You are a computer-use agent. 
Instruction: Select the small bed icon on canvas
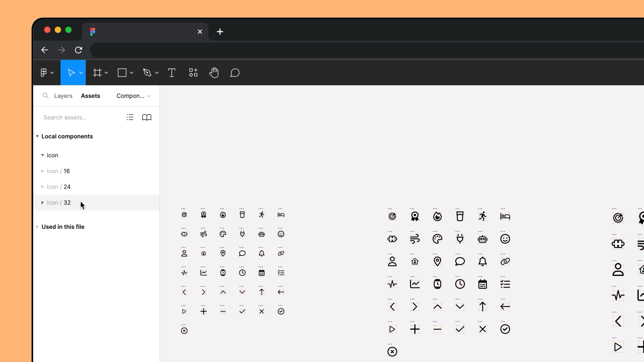pos(281,215)
